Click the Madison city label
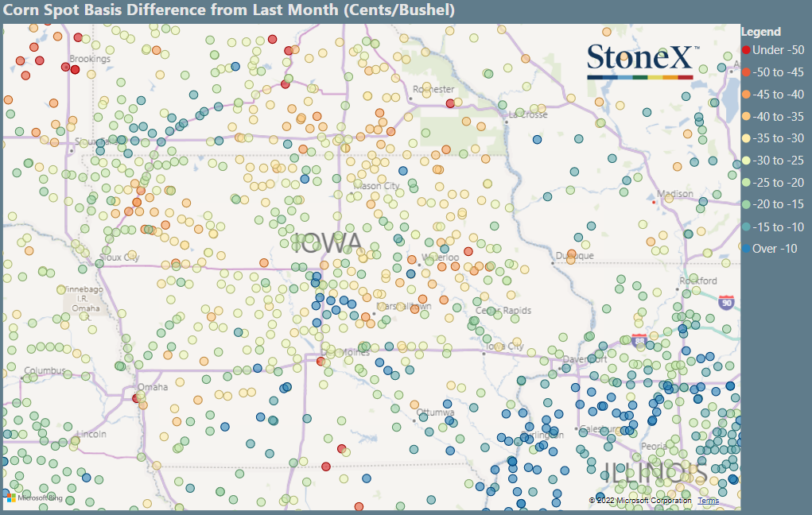The image size is (812, 515). coord(674,194)
